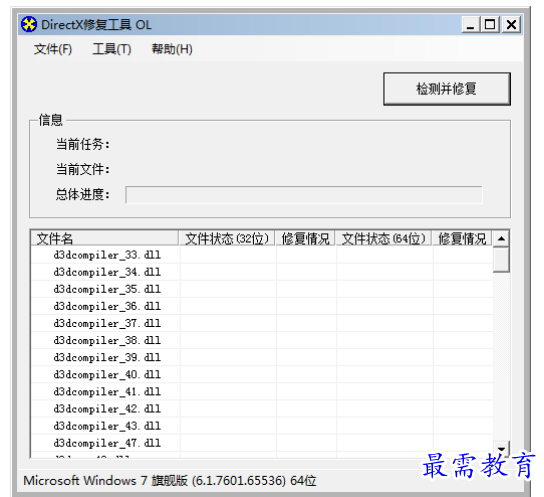
Task: Select the d3dcompiler_42.dll row
Action: [262, 409]
